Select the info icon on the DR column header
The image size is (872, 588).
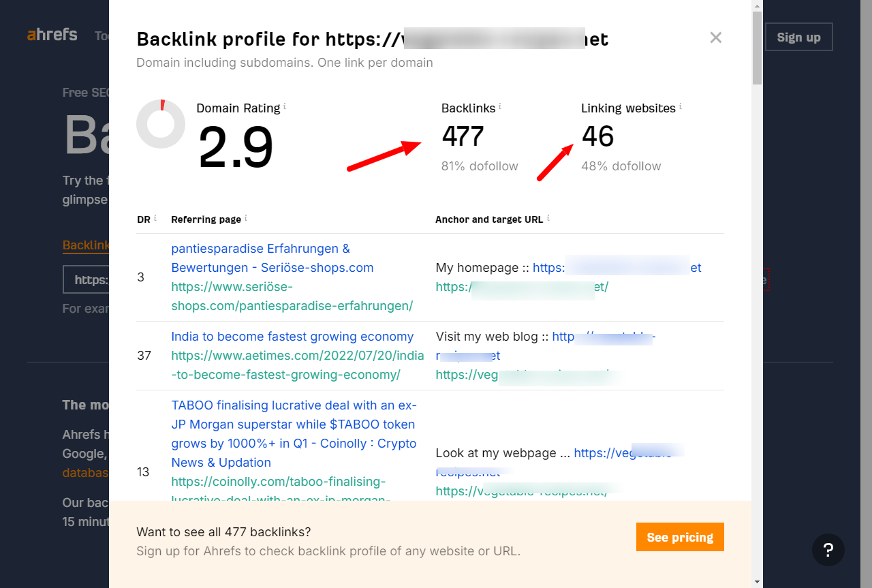[x=154, y=218]
